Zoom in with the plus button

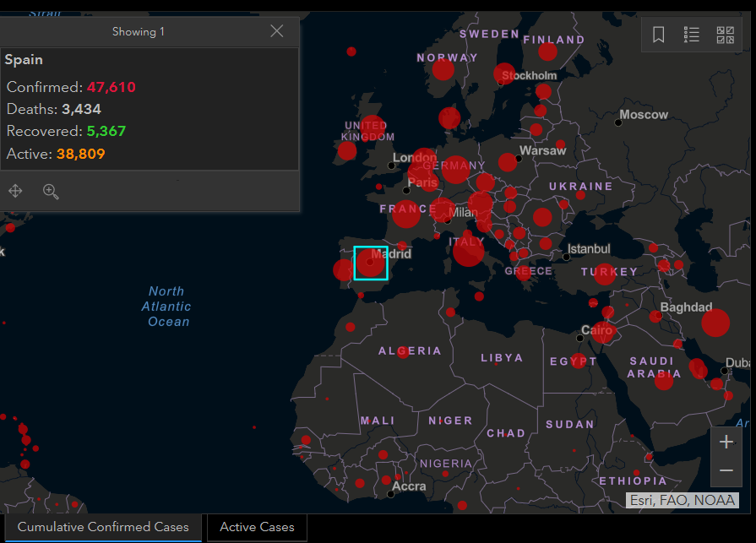tap(726, 442)
